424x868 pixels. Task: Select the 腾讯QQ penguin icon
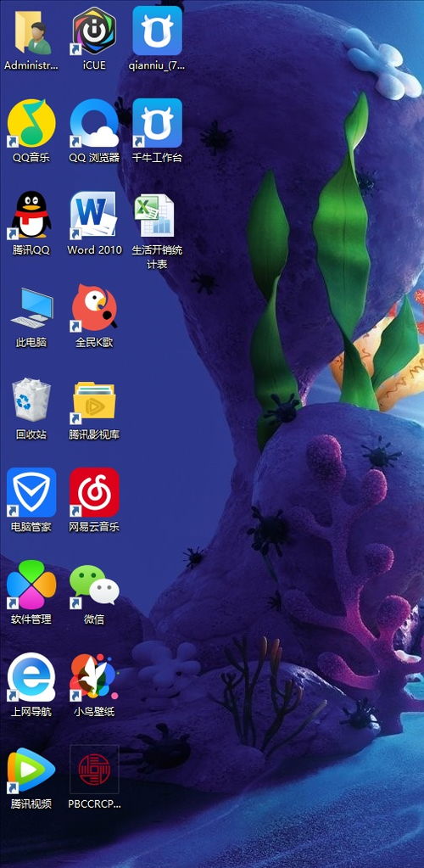pos(31,216)
